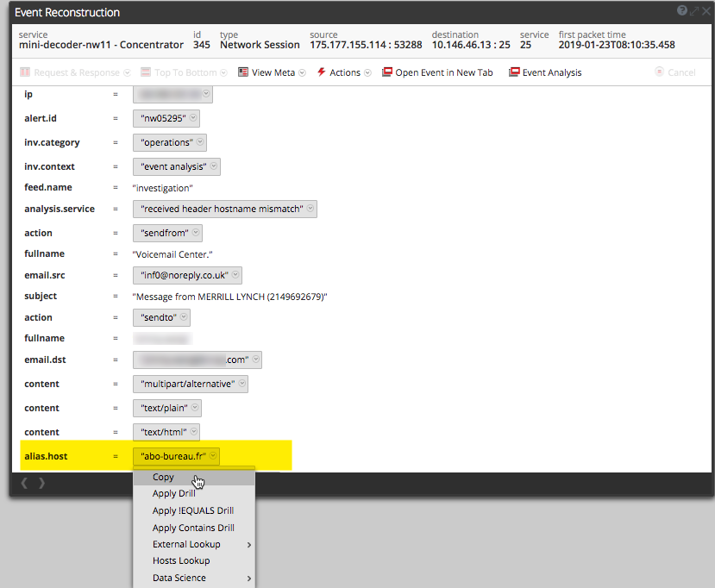Click the Event Analysis icon
The height and width of the screenshot is (588, 715).
pos(514,72)
